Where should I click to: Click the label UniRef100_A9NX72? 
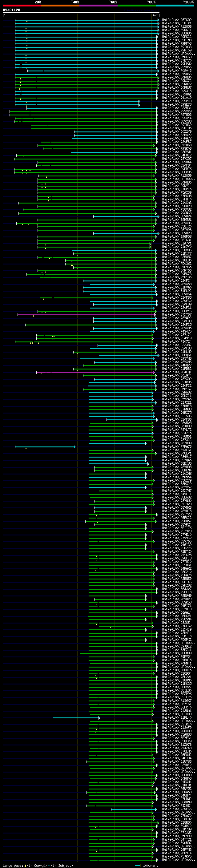[177, 81]
